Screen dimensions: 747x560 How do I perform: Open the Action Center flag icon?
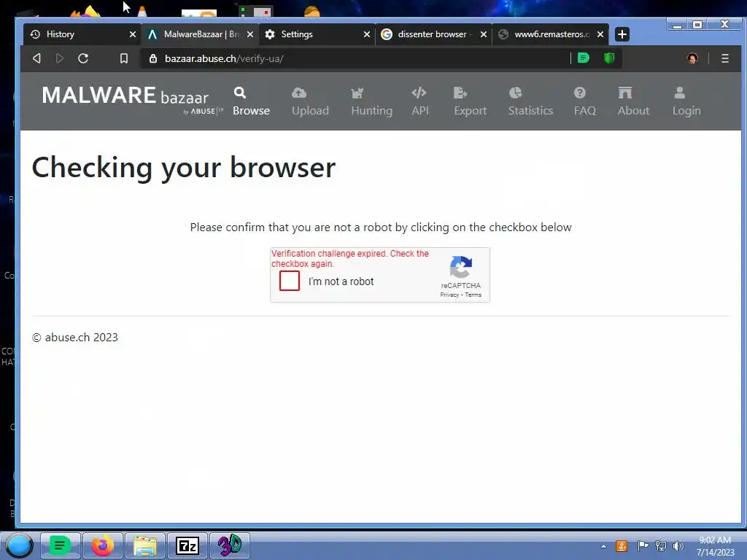[643, 545]
